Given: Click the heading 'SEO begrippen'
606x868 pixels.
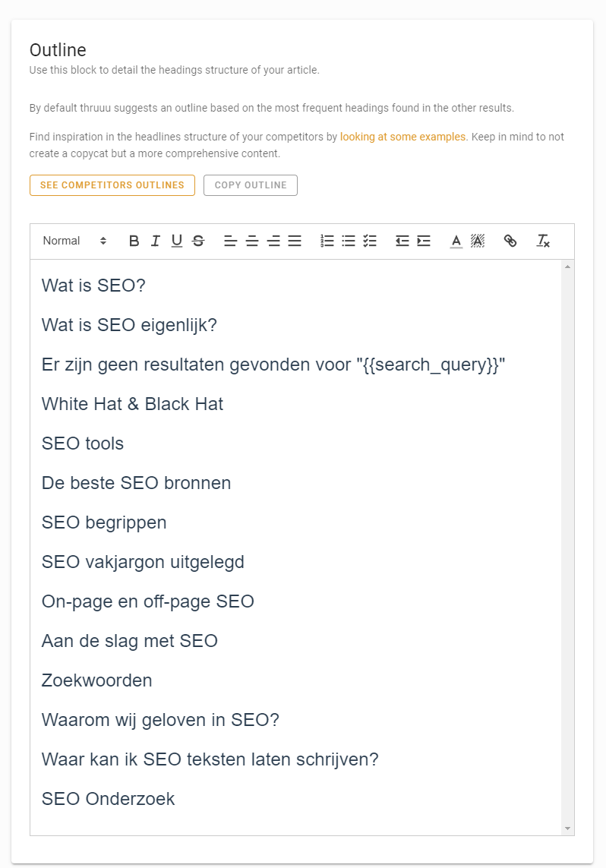Looking at the screenshot, I should [104, 522].
